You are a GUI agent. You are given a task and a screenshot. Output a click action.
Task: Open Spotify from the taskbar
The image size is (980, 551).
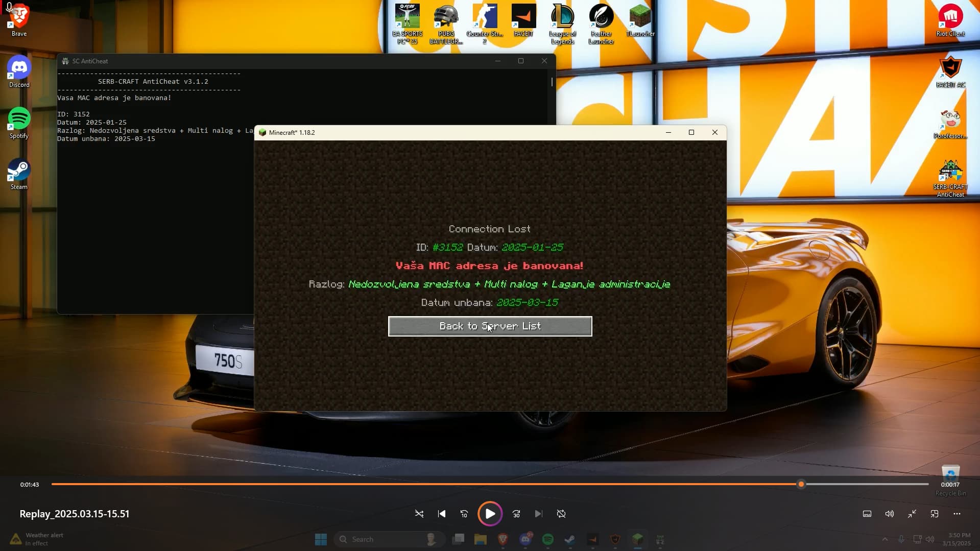pos(548,539)
